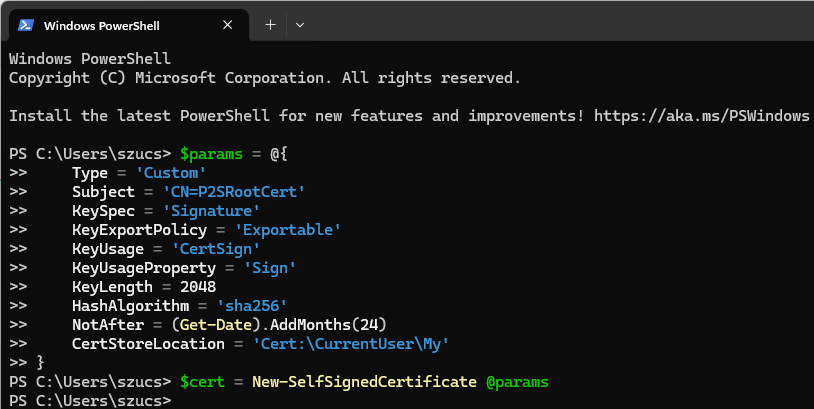This screenshot has height=409, width=814.
Task: Click the Copyright Microsoft Corporation line
Action: tap(265, 77)
